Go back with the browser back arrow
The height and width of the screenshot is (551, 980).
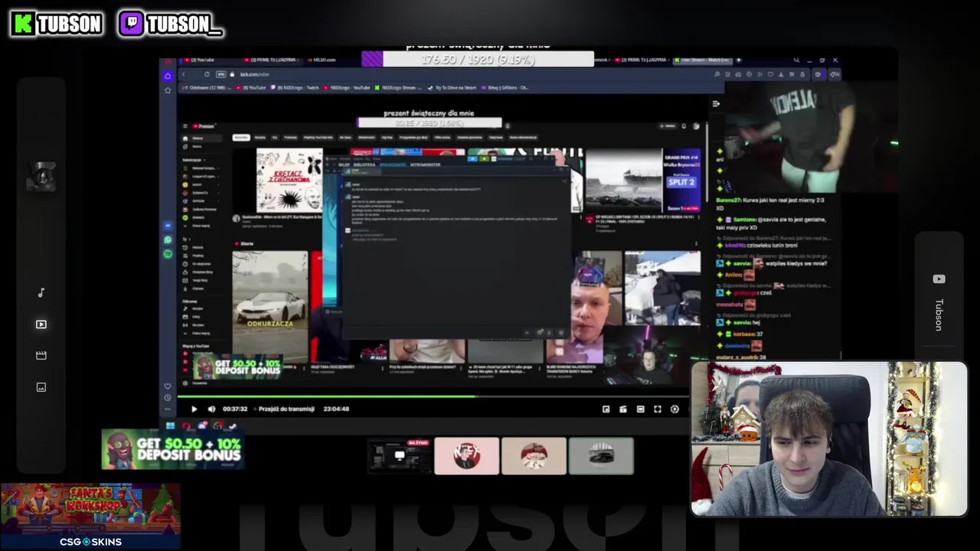(183, 74)
